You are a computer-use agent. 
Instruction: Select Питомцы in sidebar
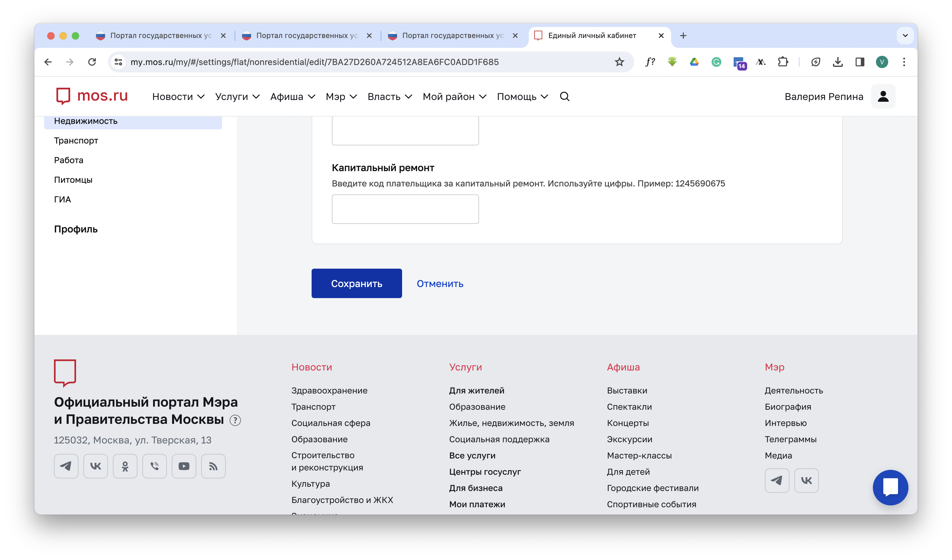[73, 180]
